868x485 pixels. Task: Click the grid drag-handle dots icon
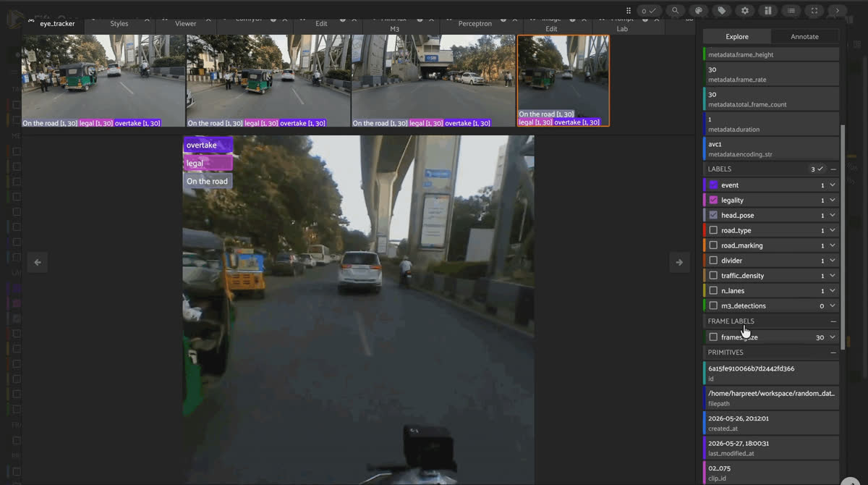pyautogui.click(x=629, y=10)
